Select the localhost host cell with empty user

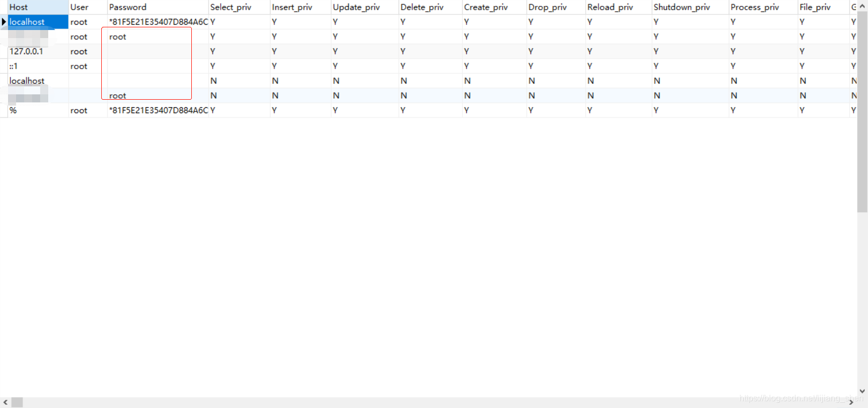pyautogui.click(x=38, y=81)
